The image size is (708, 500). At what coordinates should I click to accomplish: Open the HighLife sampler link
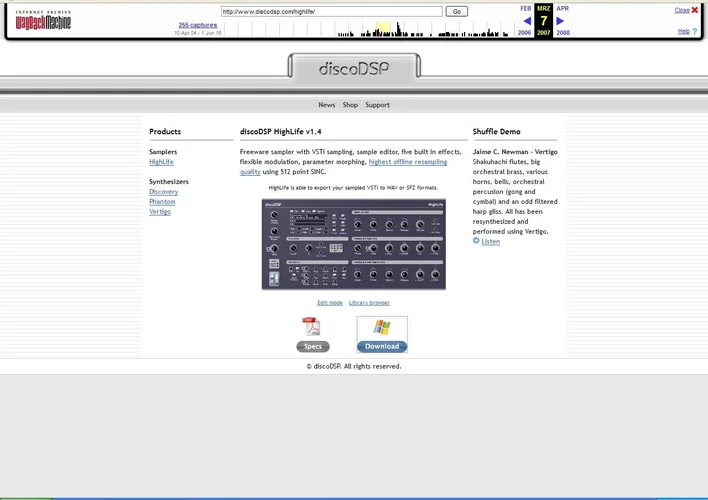[x=161, y=162]
